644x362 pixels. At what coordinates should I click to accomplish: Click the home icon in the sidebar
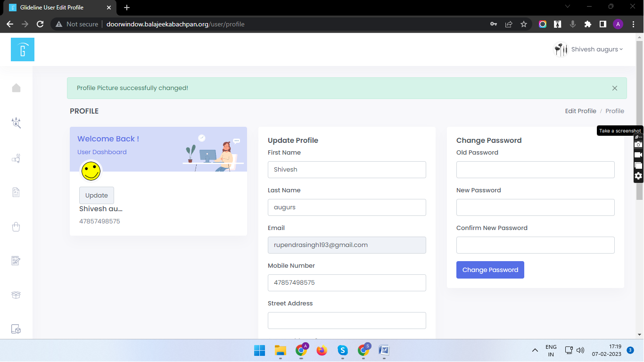coord(16,88)
